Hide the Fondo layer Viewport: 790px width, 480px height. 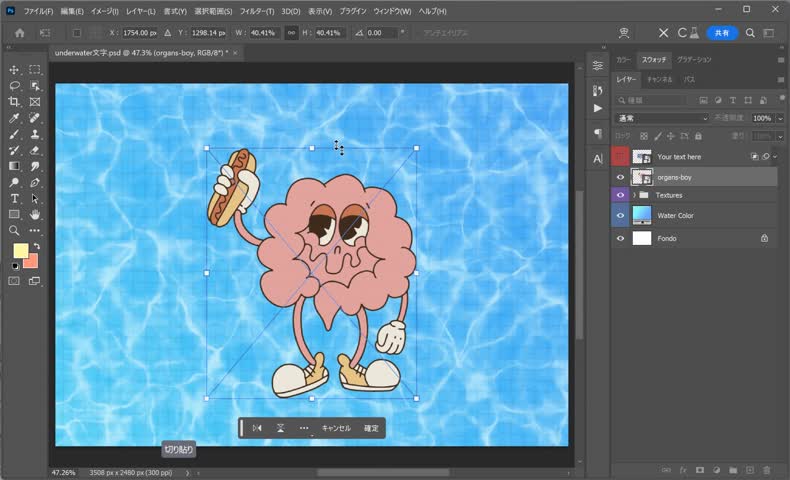coord(620,238)
